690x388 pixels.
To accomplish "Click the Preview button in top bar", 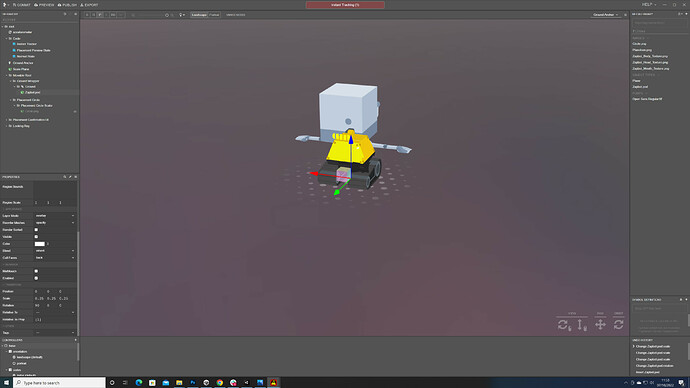I will point(44,5).
